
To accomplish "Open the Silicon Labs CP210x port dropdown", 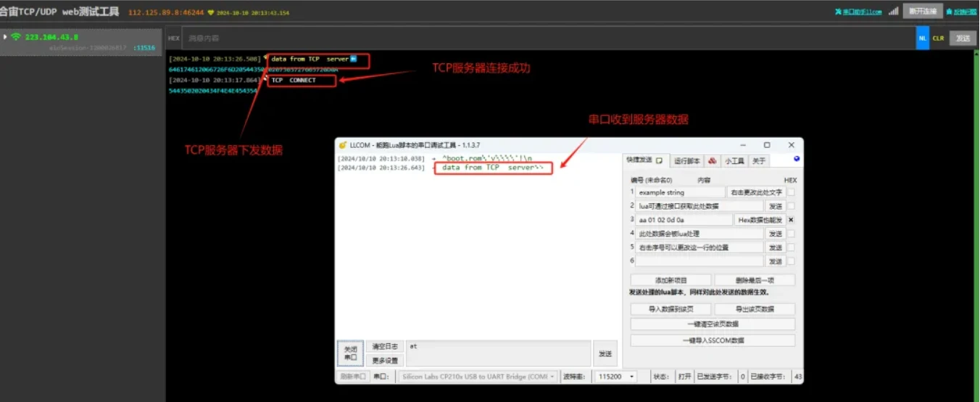I will pos(478,377).
